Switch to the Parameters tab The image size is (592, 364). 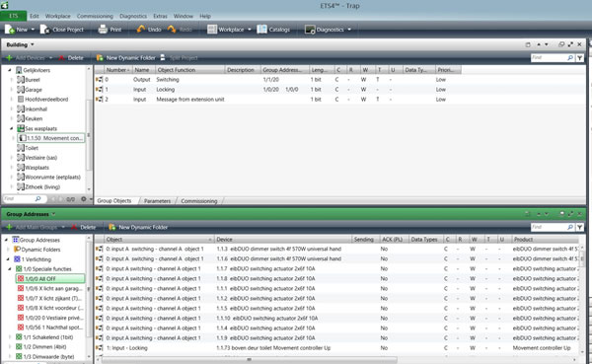click(157, 201)
